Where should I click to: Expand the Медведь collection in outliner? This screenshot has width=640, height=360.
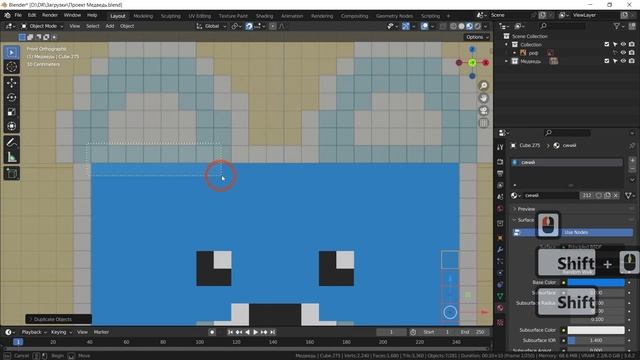(x=507, y=61)
